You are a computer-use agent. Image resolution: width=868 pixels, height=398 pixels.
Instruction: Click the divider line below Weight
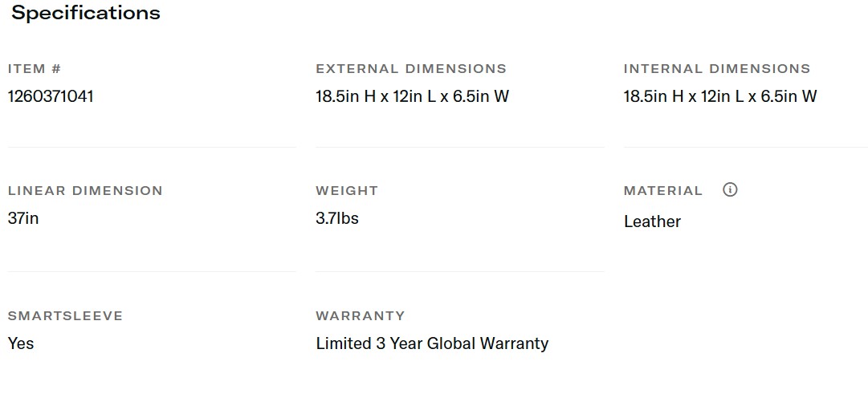[x=459, y=272]
